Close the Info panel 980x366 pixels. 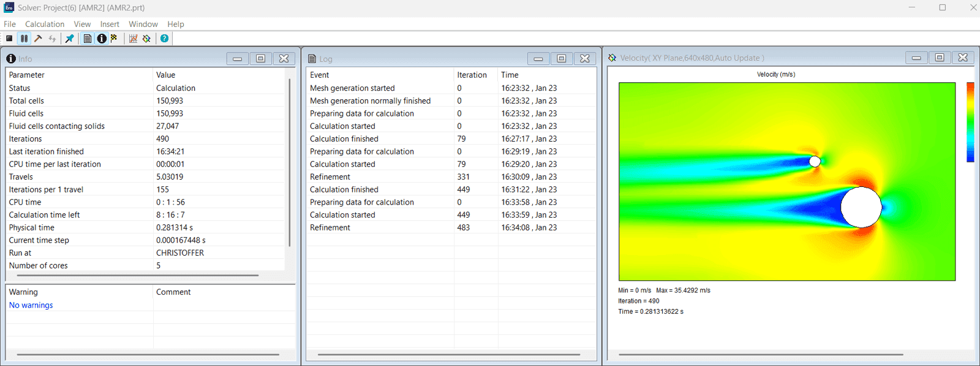click(284, 59)
